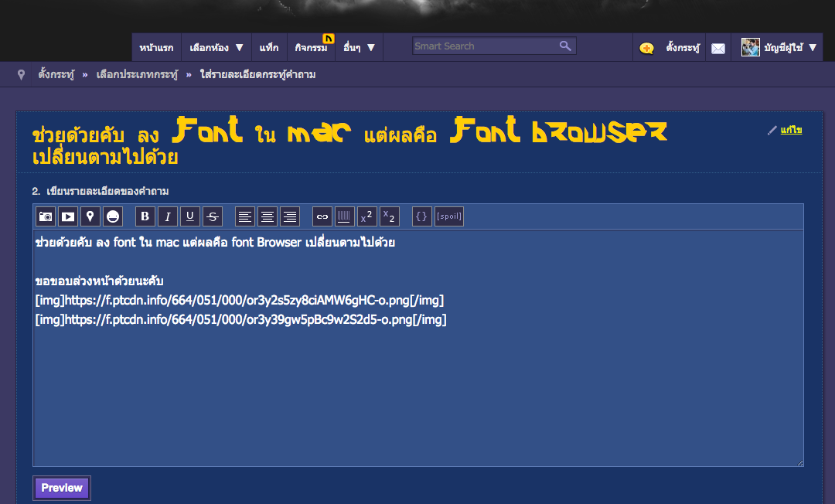This screenshot has height=504, width=835.
Task: Apply subscript formatting
Action: (389, 216)
